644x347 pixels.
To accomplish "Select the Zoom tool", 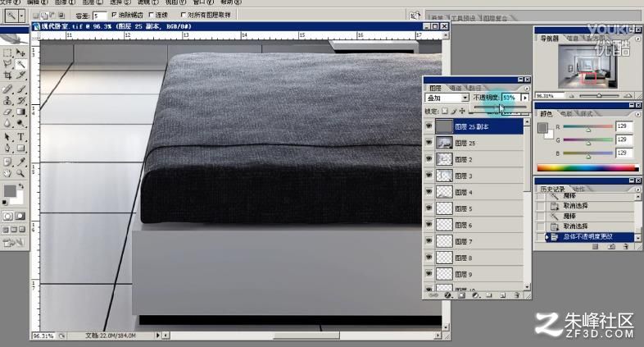I will pyautogui.click(x=20, y=173).
